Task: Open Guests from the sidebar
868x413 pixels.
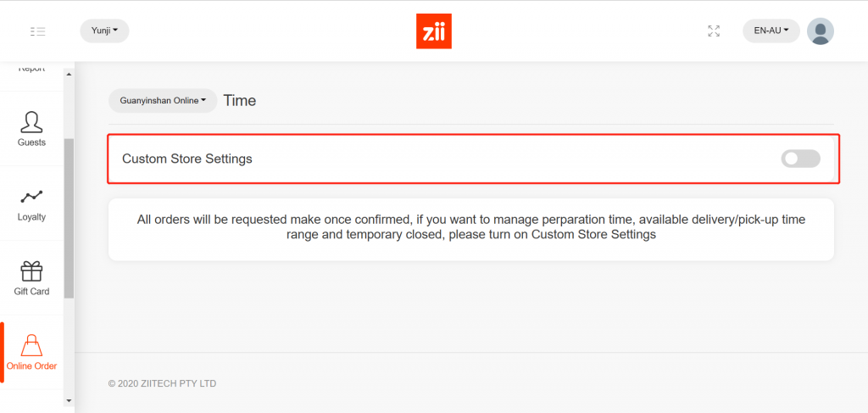Action: [x=31, y=129]
